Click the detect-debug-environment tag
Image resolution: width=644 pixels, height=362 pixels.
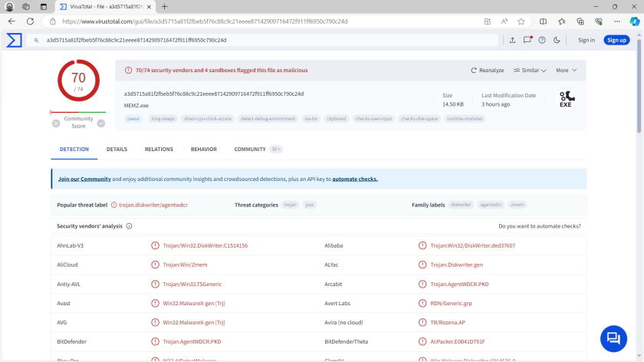268,119
